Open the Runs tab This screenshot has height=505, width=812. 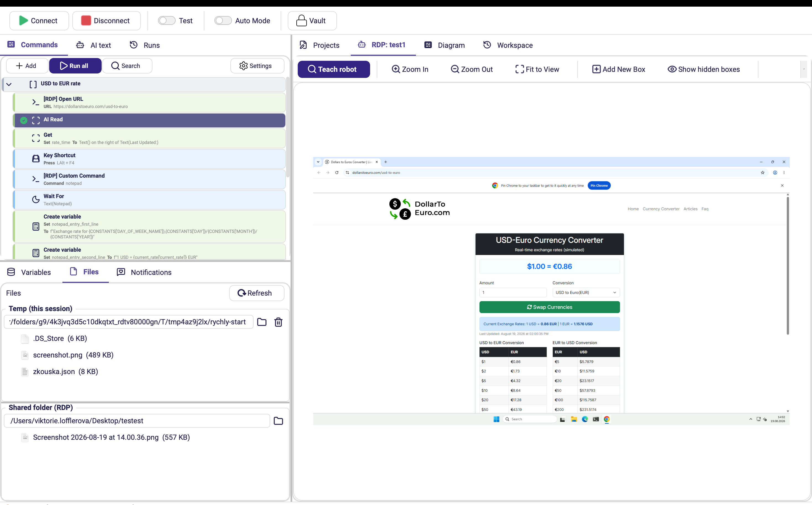144,45
